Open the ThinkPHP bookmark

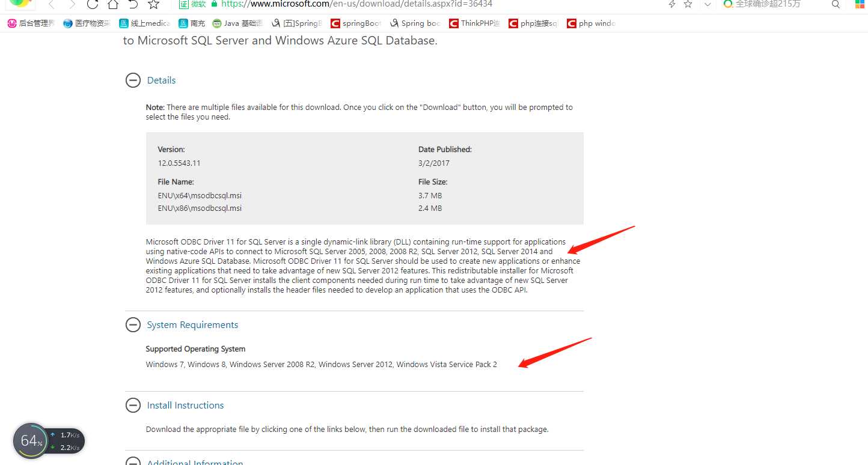click(x=474, y=23)
